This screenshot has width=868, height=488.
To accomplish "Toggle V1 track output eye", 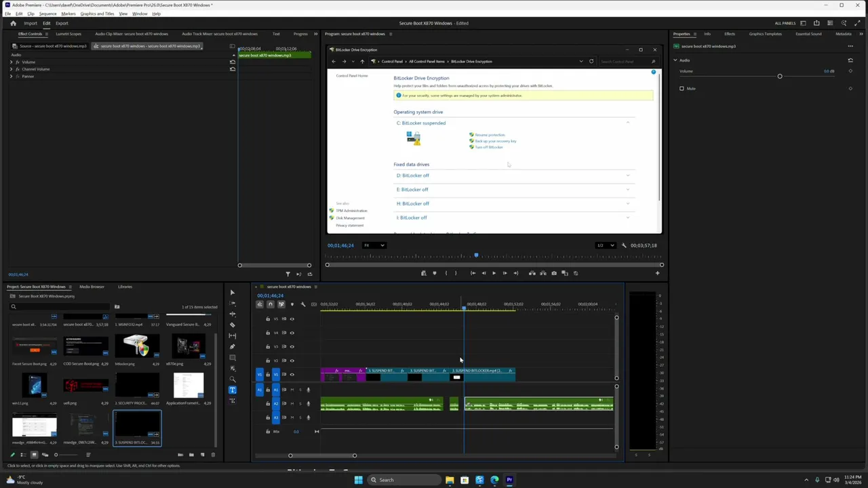I will coord(292,374).
